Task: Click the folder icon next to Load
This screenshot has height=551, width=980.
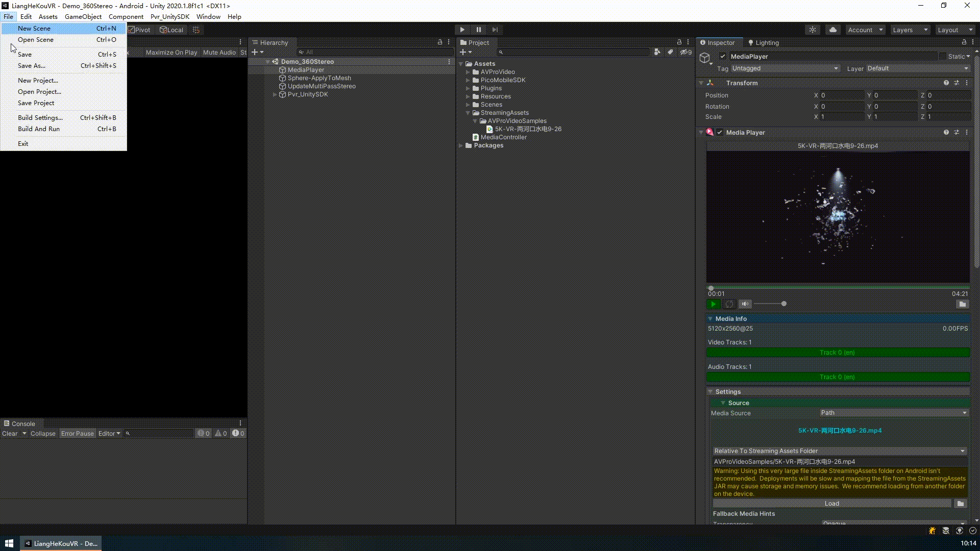Action: [x=960, y=504]
